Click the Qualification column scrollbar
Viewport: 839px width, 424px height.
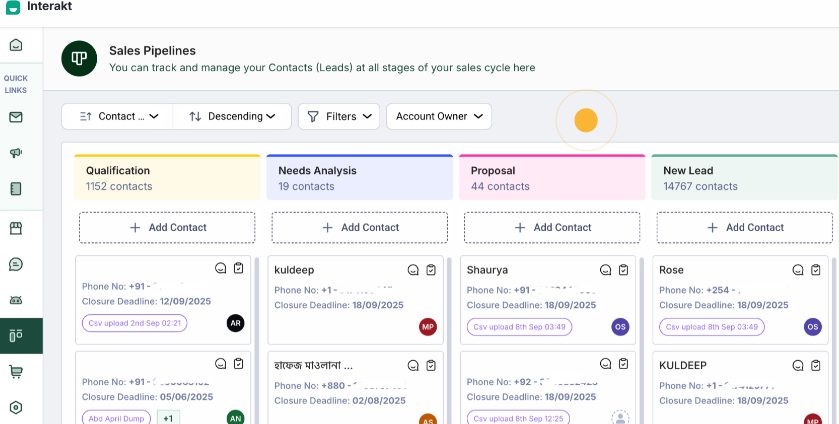pos(256,340)
